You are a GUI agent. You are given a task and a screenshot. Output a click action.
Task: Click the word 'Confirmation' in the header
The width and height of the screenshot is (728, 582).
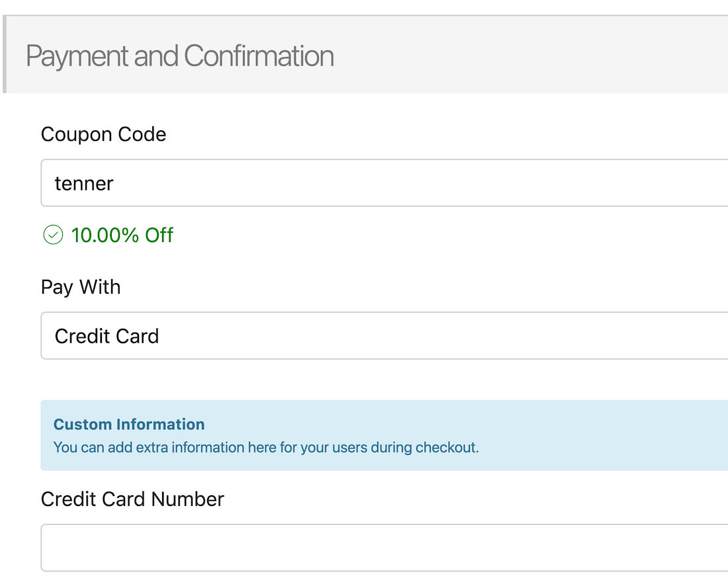click(259, 56)
